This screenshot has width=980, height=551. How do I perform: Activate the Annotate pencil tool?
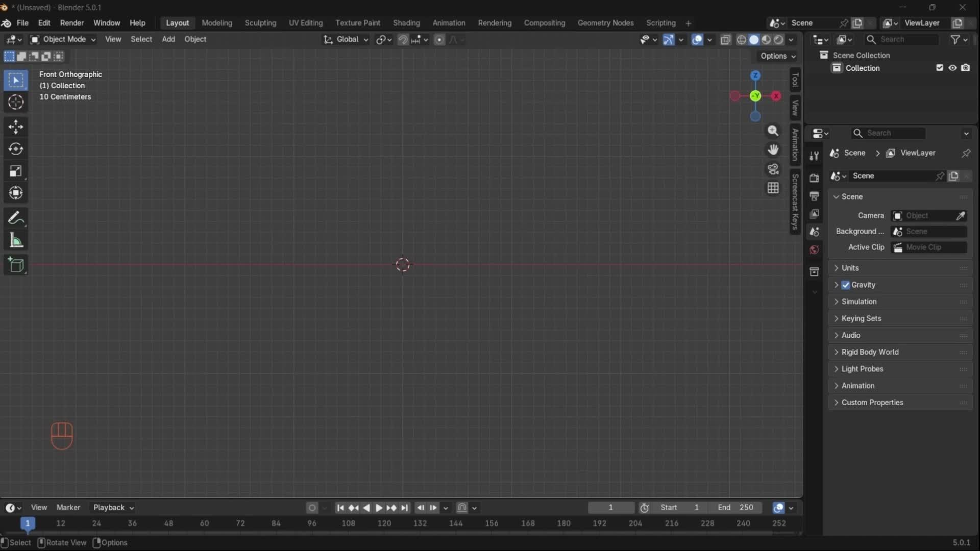click(x=16, y=218)
